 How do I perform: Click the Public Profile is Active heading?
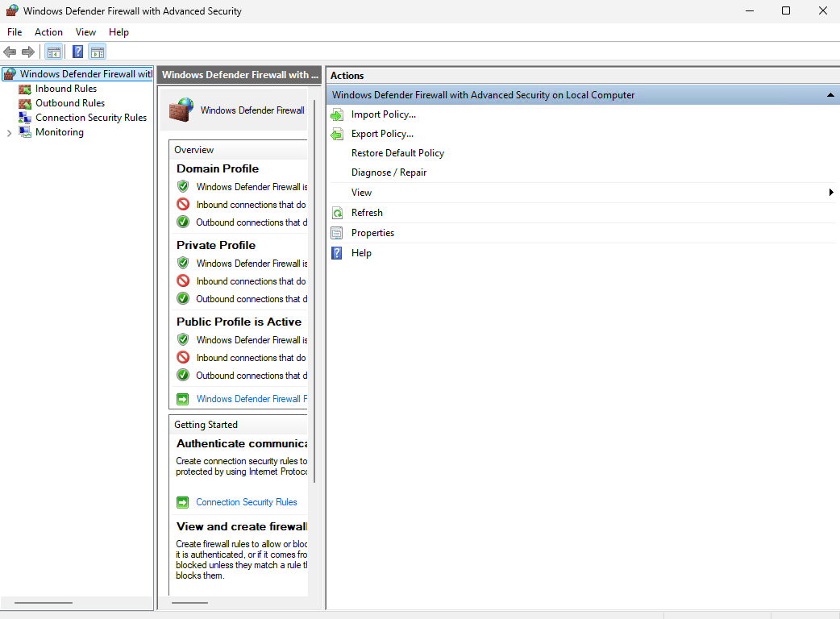(239, 322)
